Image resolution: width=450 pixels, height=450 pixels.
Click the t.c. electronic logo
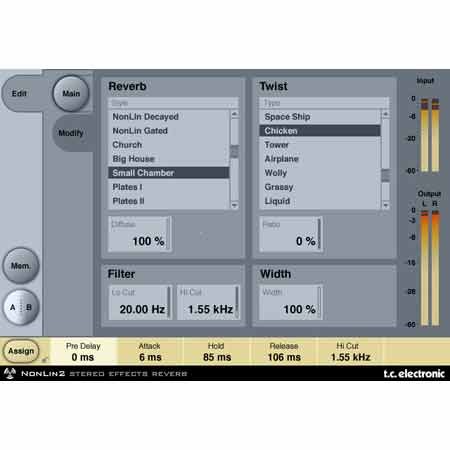[414, 374]
